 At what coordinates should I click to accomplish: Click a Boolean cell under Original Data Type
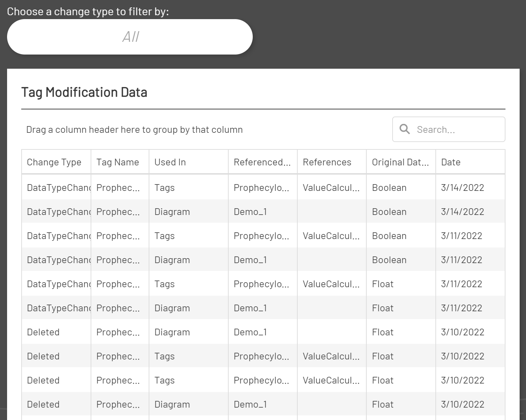point(389,187)
